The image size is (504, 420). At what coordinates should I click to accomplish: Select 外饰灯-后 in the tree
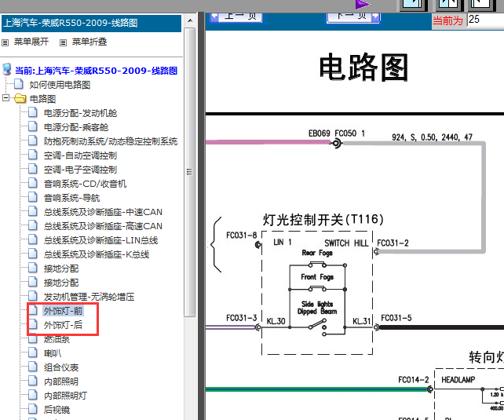click(63, 325)
